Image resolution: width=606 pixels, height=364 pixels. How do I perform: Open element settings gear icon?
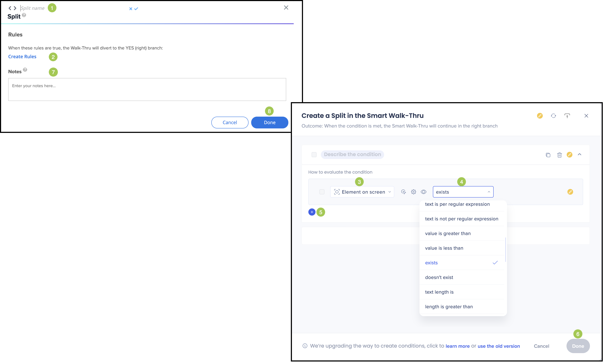pos(413,192)
